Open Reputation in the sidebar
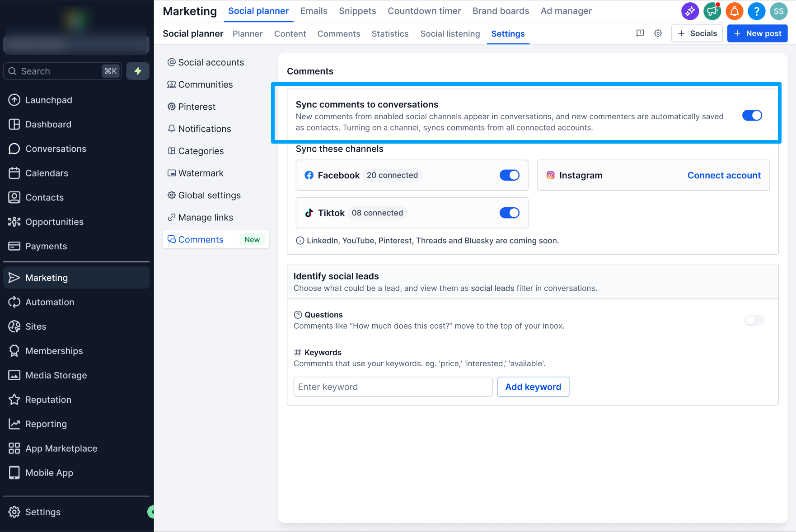This screenshot has height=532, width=796. click(x=76, y=400)
